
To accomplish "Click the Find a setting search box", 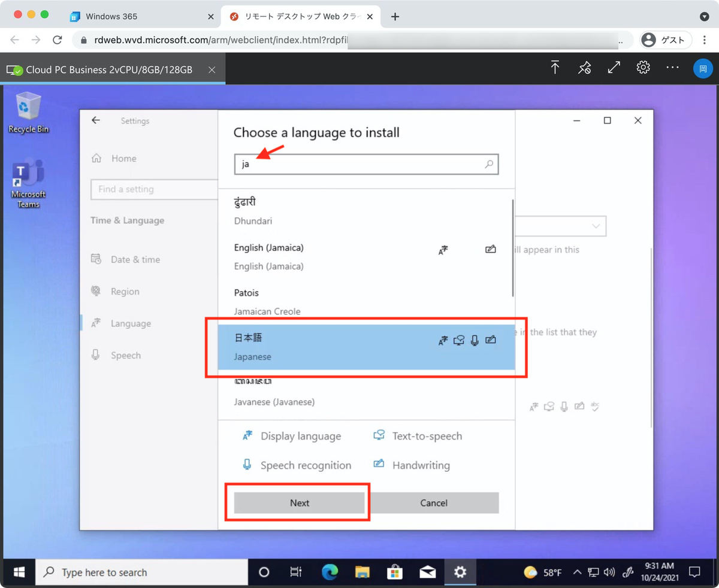I will [x=154, y=189].
